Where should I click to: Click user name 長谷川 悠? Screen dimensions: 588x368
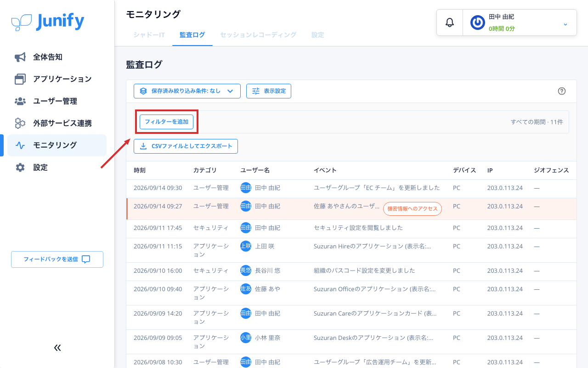(x=267, y=270)
